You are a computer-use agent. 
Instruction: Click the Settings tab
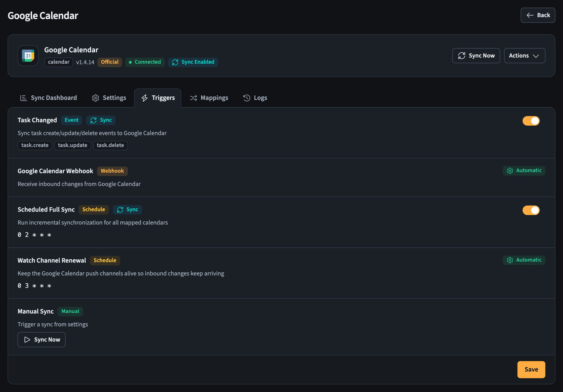pyautogui.click(x=109, y=98)
